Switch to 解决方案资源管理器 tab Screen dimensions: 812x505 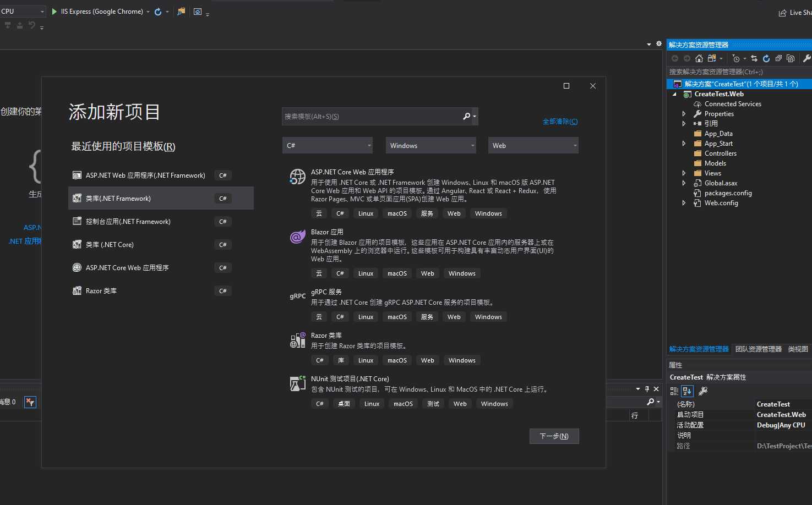pos(699,349)
